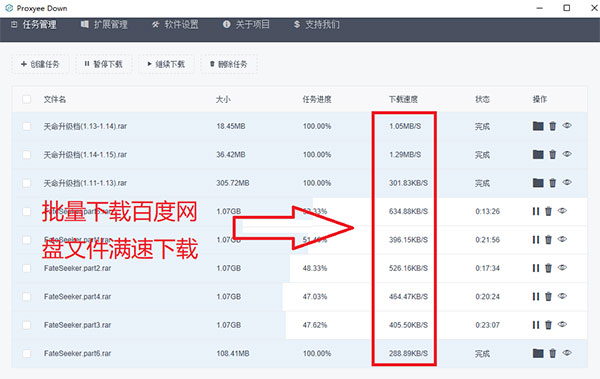This screenshot has width=600, height=379.
Task: Click trash icon in 天命升级档(1.11-1.13).rar row
Action: pos(553,183)
